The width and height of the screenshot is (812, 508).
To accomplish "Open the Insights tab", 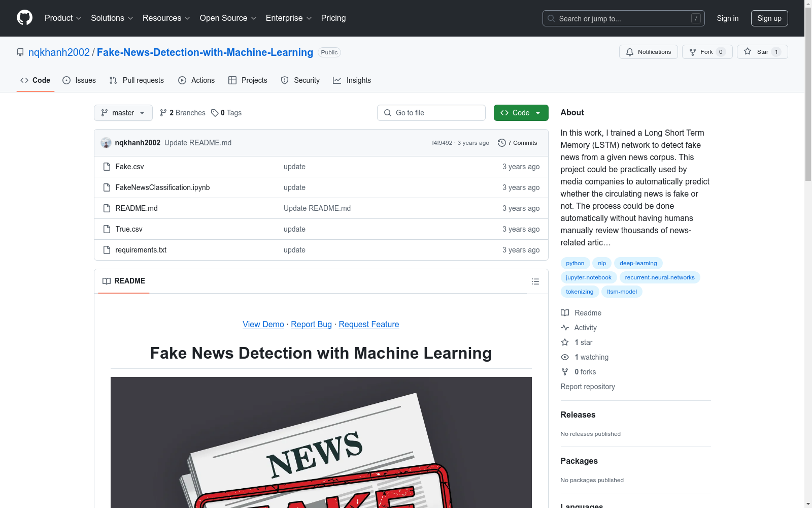I will tap(352, 80).
